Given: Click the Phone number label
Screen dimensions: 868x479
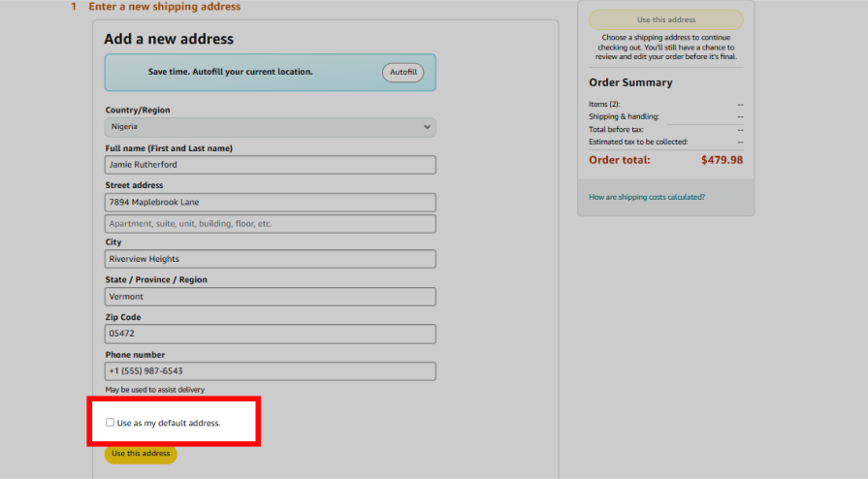Looking at the screenshot, I should click(x=135, y=355).
